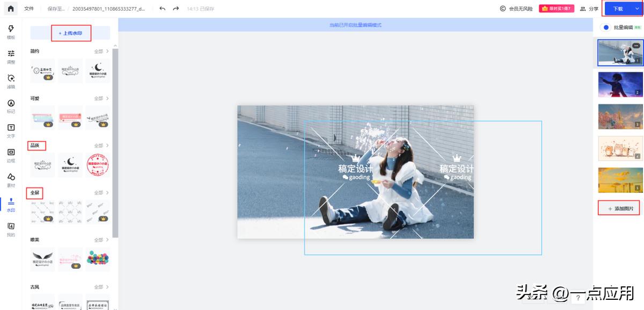This screenshot has width=644, height=310.
Task: Open the 调整 adjustment tool
Action: pyautogui.click(x=11, y=56)
